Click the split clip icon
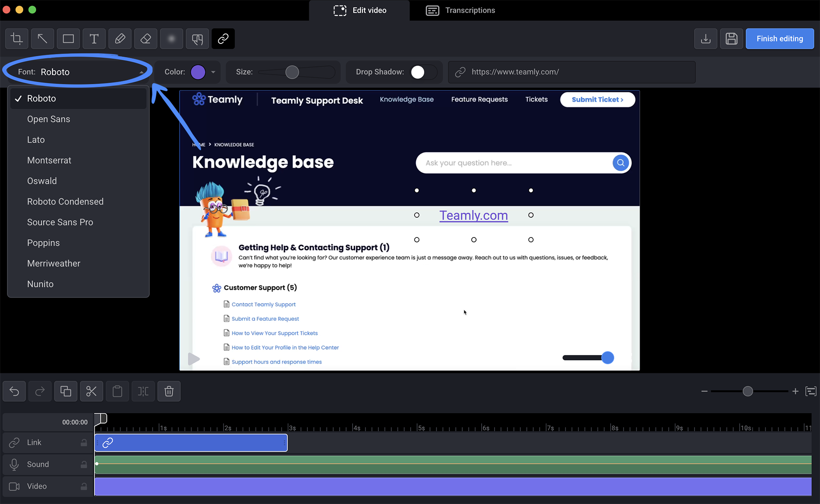Image resolution: width=820 pixels, height=504 pixels. pyautogui.click(x=143, y=391)
